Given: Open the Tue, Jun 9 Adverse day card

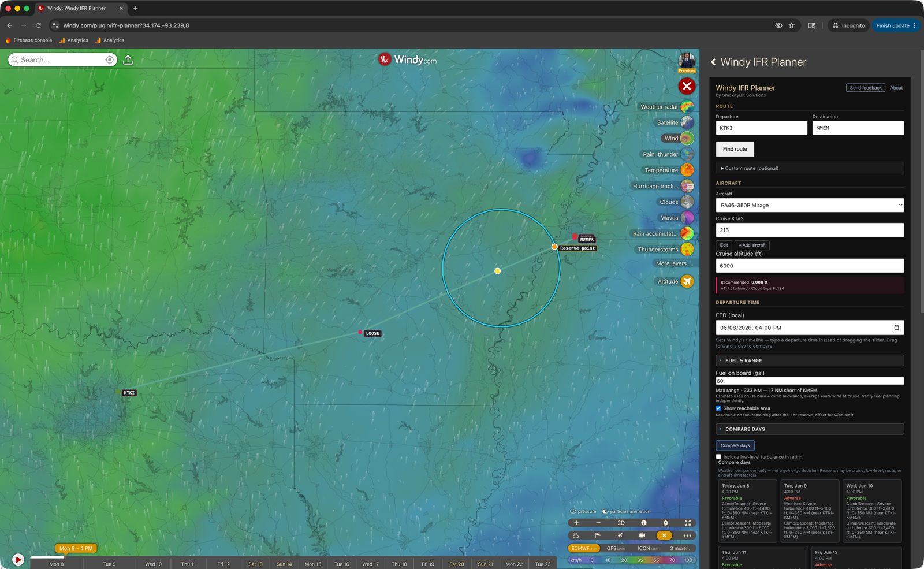Looking at the screenshot, I should coord(809,511).
